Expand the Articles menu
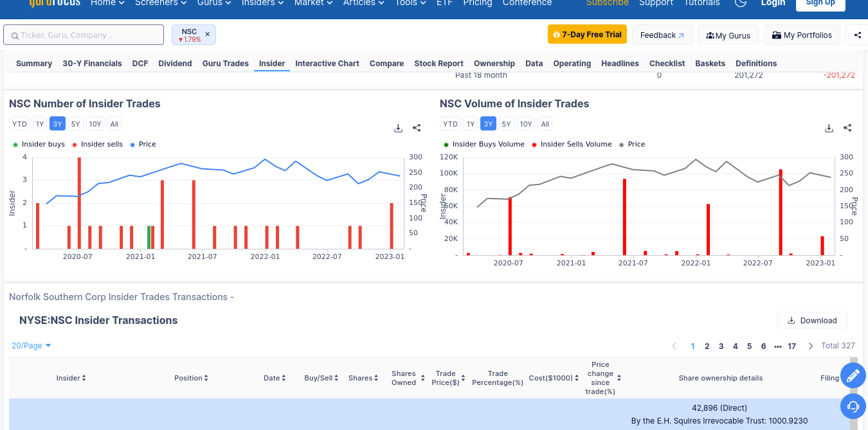The width and height of the screenshot is (868, 430). (364, 3)
